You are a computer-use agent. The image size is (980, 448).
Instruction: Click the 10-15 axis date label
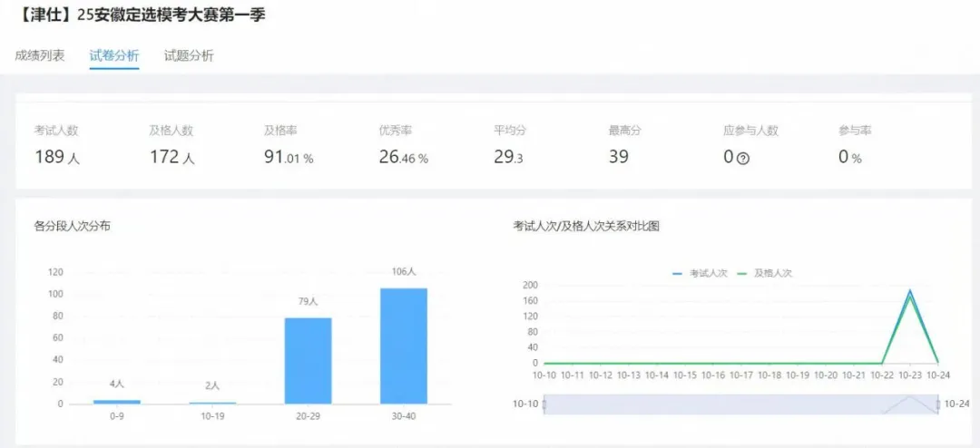point(685,375)
